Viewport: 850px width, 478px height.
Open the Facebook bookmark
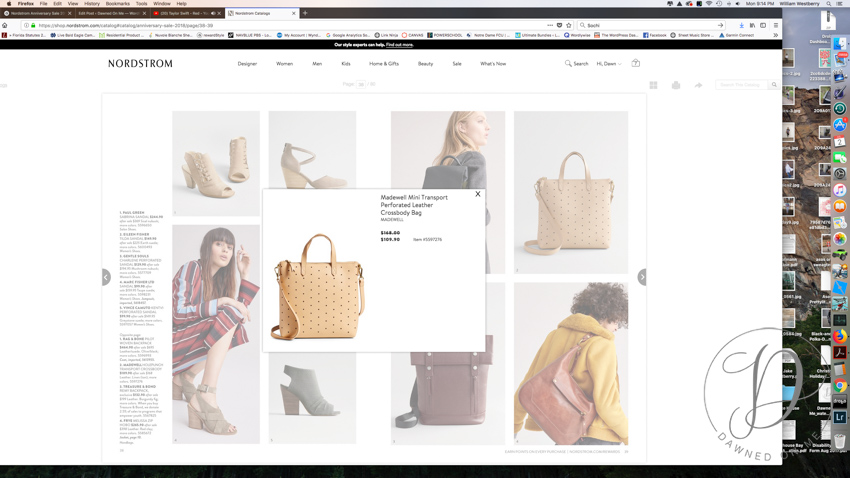[655, 35]
